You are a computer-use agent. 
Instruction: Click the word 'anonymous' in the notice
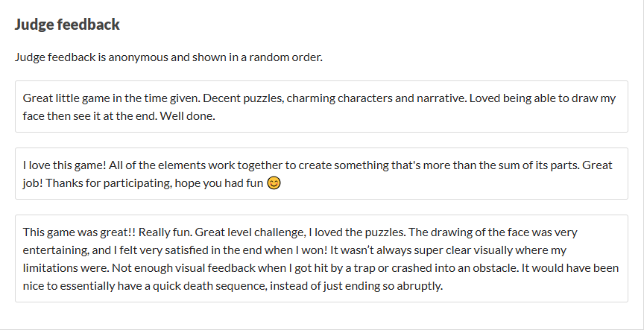138,57
